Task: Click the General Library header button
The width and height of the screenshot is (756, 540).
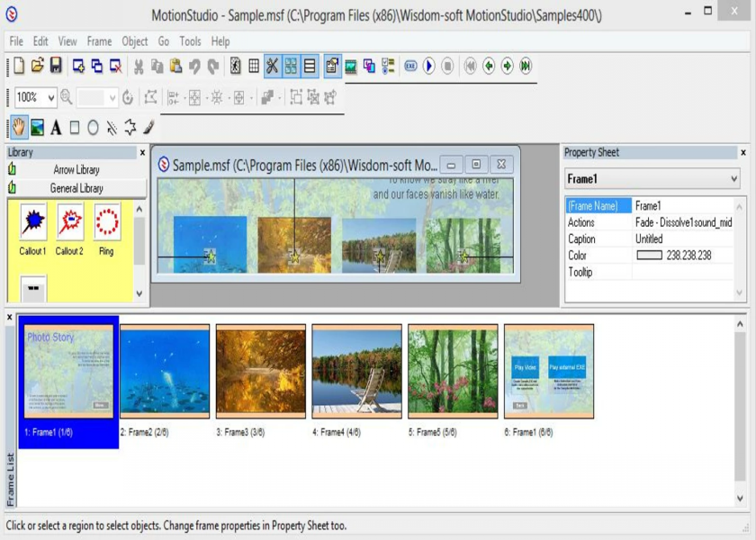Action: pyautogui.click(x=76, y=188)
